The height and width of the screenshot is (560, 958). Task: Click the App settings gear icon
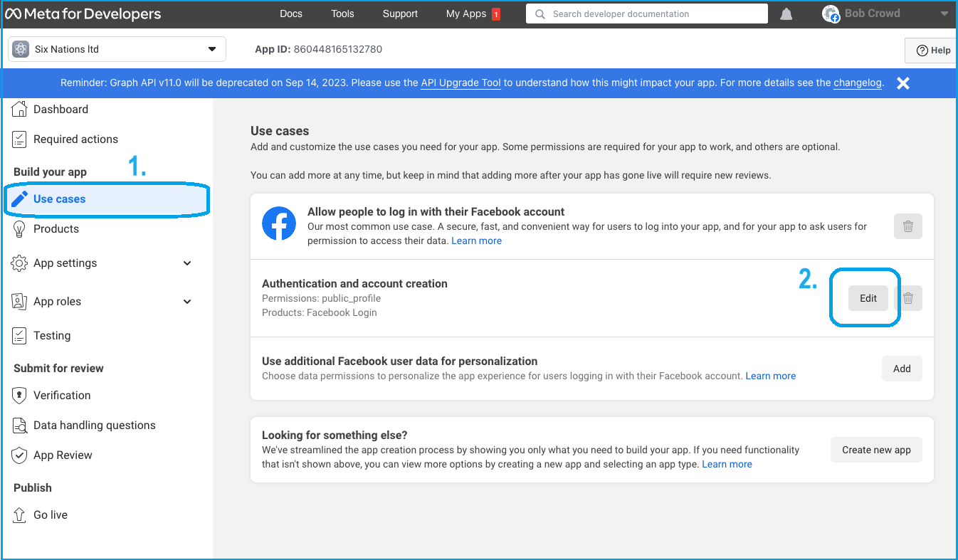coord(20,263)
